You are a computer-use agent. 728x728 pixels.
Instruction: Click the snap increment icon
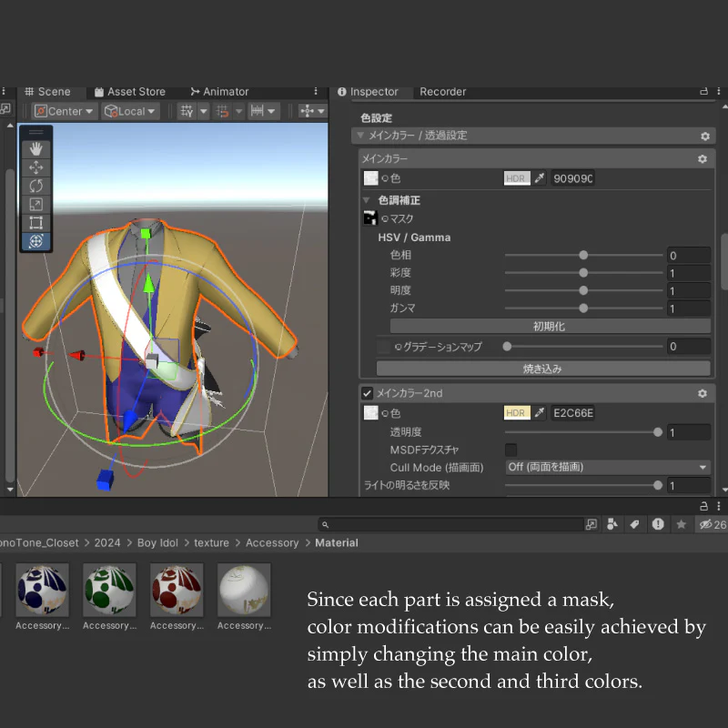[222, 111]
